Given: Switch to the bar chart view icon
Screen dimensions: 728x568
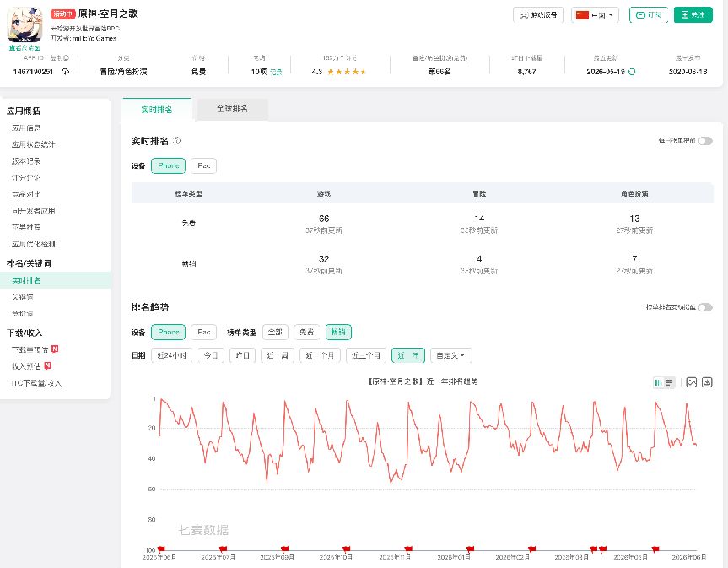Looking at the screenshot, I should (x=658, y=382).
